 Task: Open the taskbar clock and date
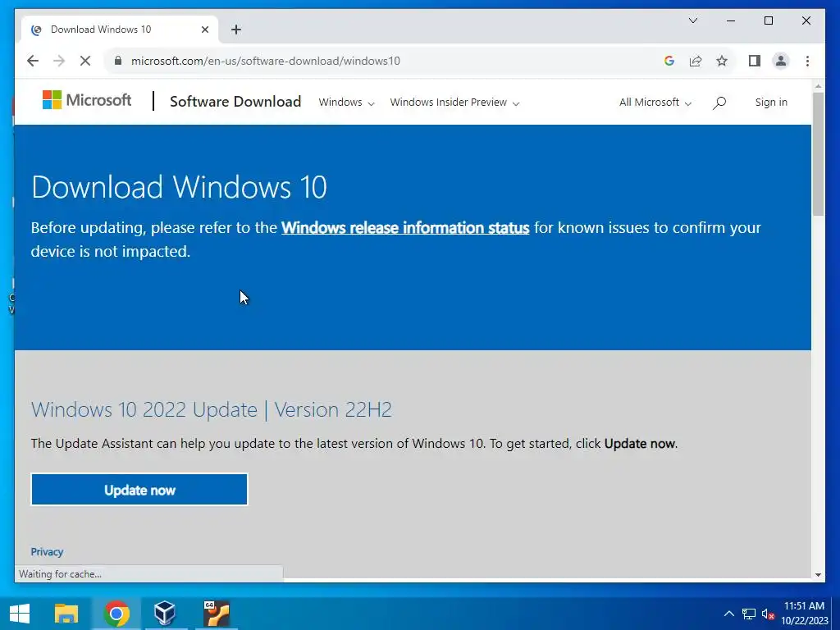804,614
